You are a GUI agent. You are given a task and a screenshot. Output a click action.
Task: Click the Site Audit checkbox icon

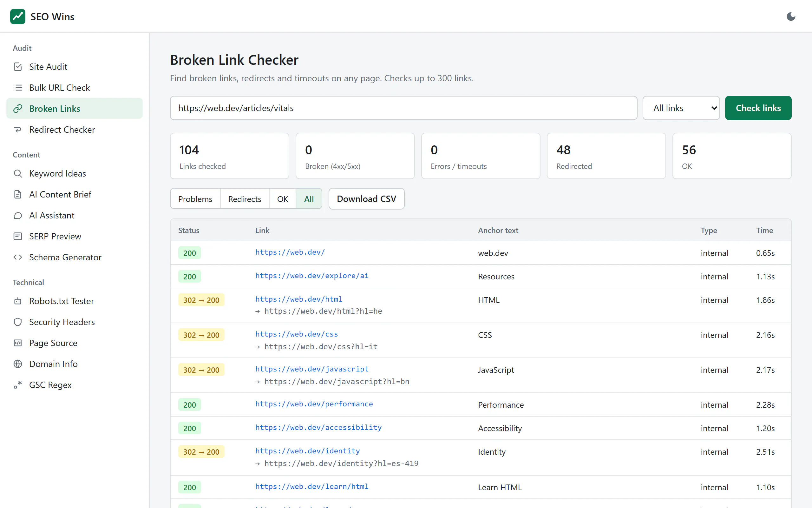18,67
